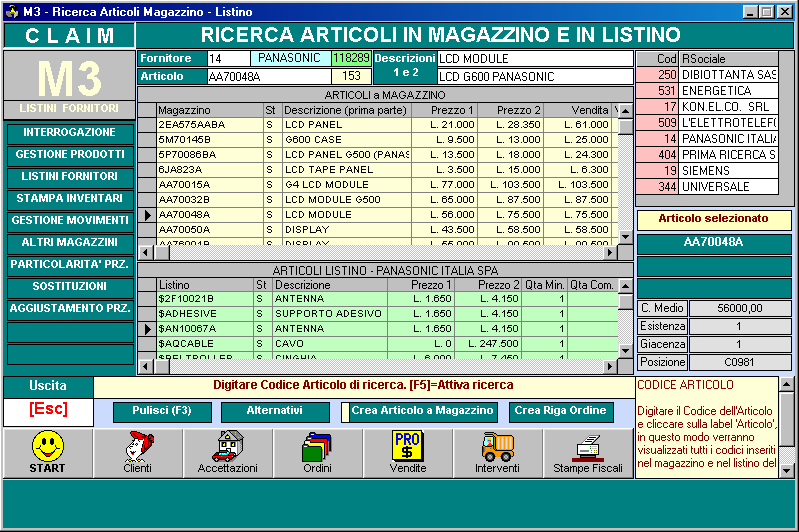Click left arrow of Magazzino horizontal scrollbar

(146, 252)
